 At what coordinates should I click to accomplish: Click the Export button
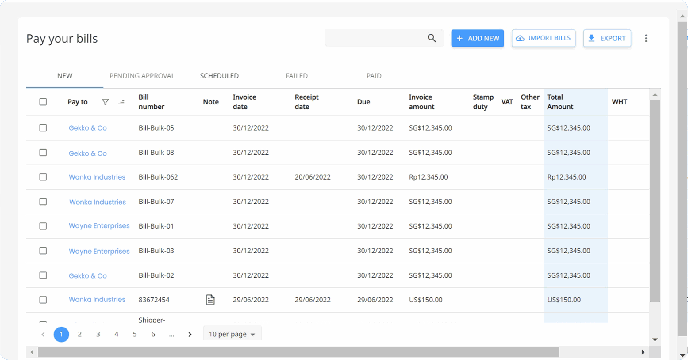(x=607, y=38)
